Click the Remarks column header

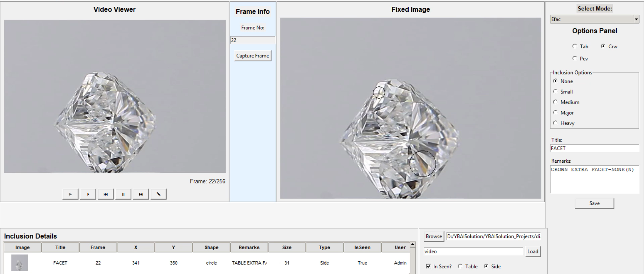[x=249, y=248]
